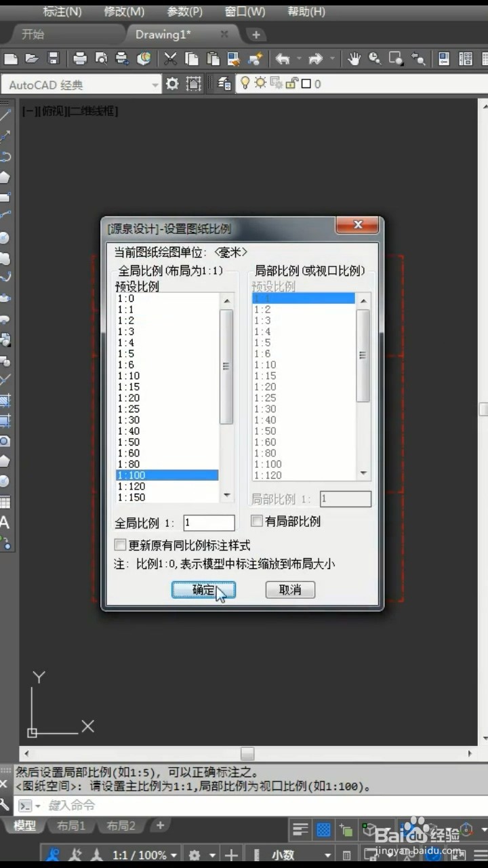This screenshot has height=868, width=488.
Task: Open the 标注(N) menu
Action: click(62, 12)
